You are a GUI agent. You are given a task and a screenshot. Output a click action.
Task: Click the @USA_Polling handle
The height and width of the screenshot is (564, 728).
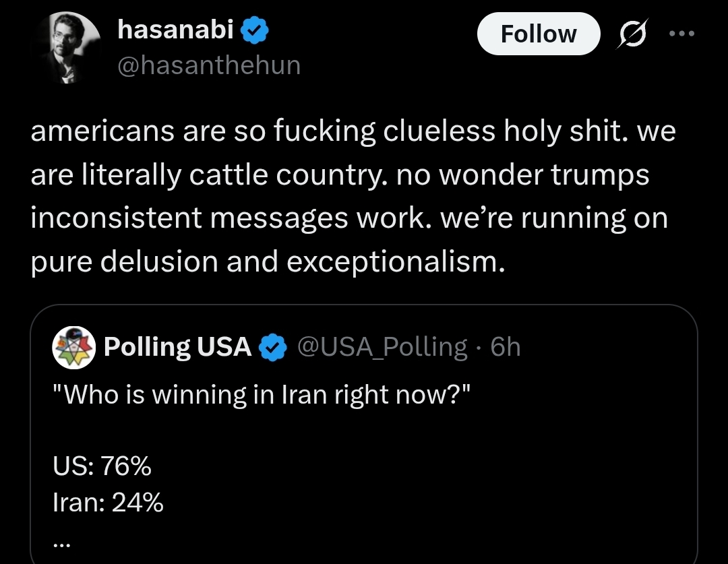pos(382,347)
